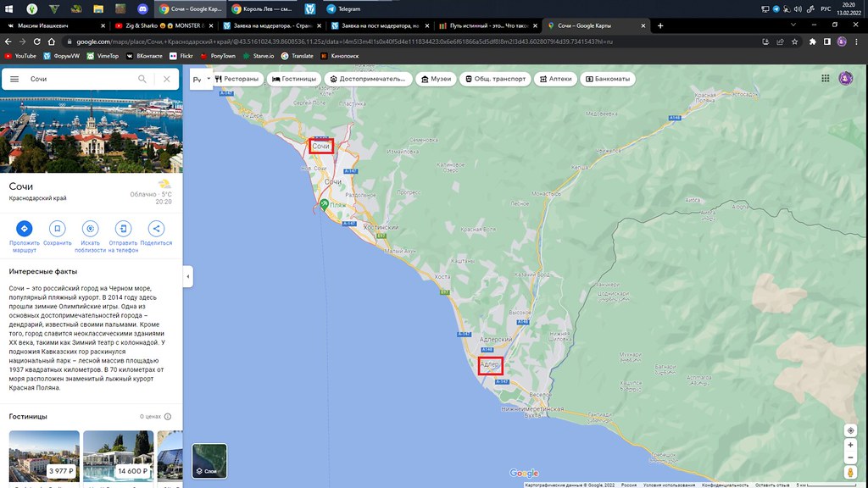The height and width of the screenshot is (488, 868).
Task: Click the magnifier search icon
Action: (142, 79)
